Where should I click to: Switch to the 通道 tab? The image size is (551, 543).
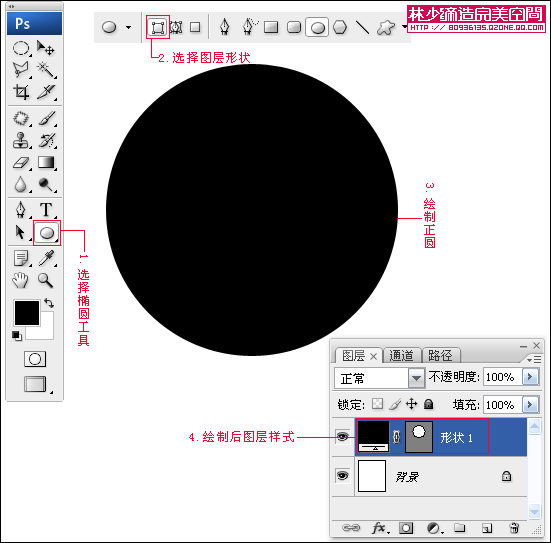pyautogui.click(x=401, y=355)
